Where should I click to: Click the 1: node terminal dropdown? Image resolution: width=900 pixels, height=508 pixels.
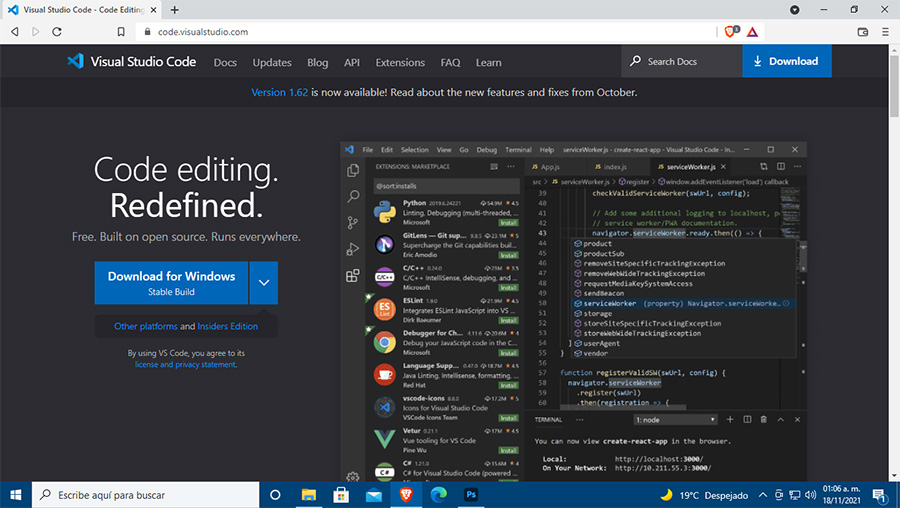point(676,420)
